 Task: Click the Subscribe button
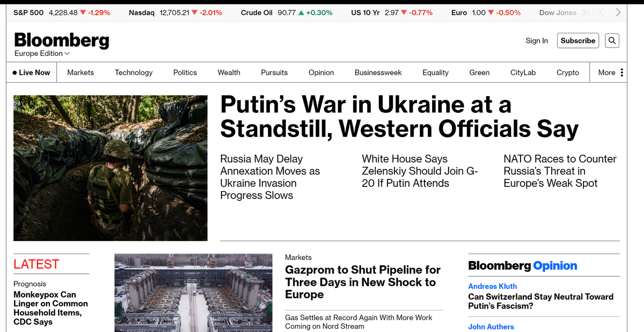pos(577,40)
